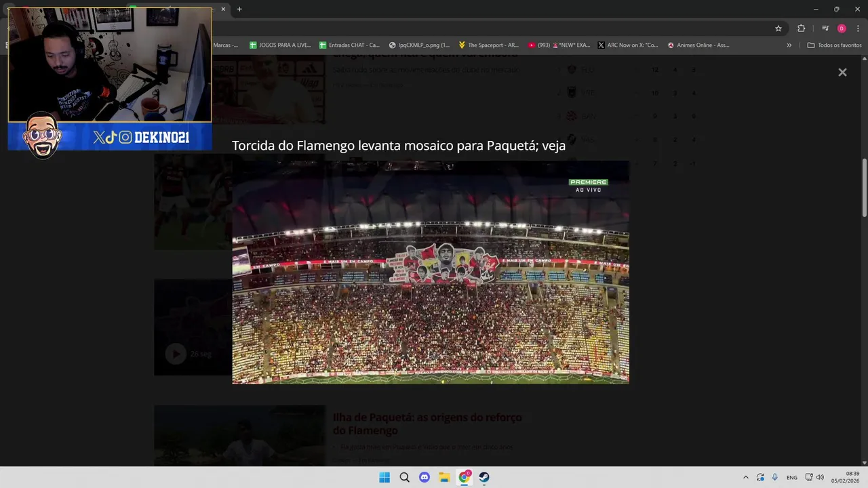The width and height of the screenshot is (868, 488).
Task: Open the volume speaker tray icon
Action: (x=820, y=477)
